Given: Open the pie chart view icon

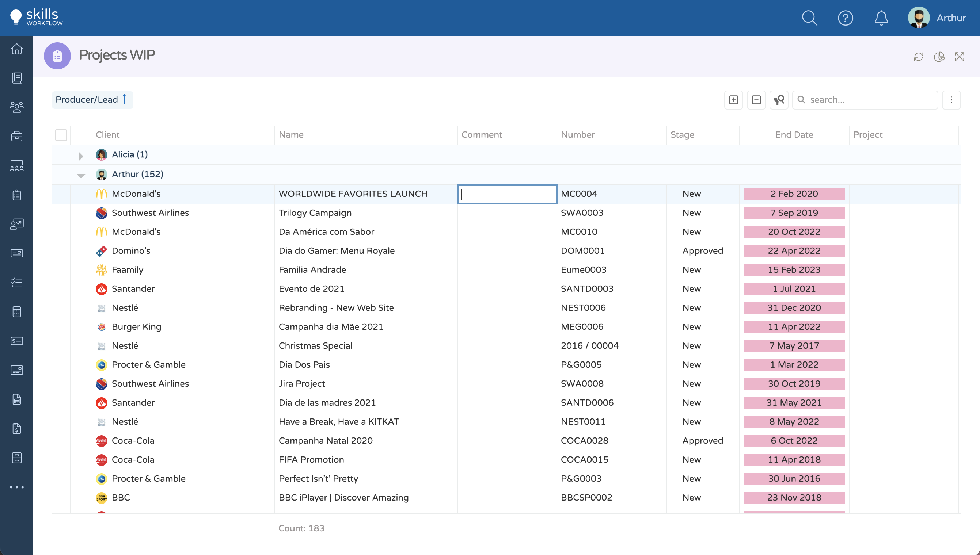Looking at the screenshot, I should point(939,57).
